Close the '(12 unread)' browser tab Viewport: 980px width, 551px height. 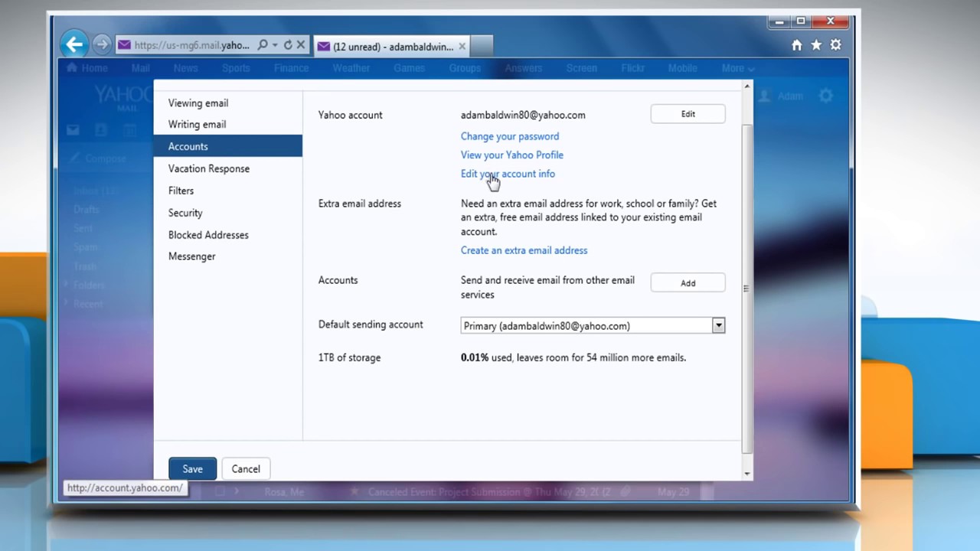click(x=462, y=47)
